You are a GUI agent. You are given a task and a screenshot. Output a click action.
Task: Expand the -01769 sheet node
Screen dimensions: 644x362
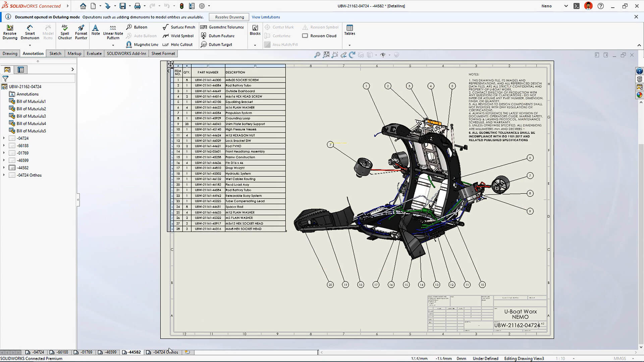(4, 153)
